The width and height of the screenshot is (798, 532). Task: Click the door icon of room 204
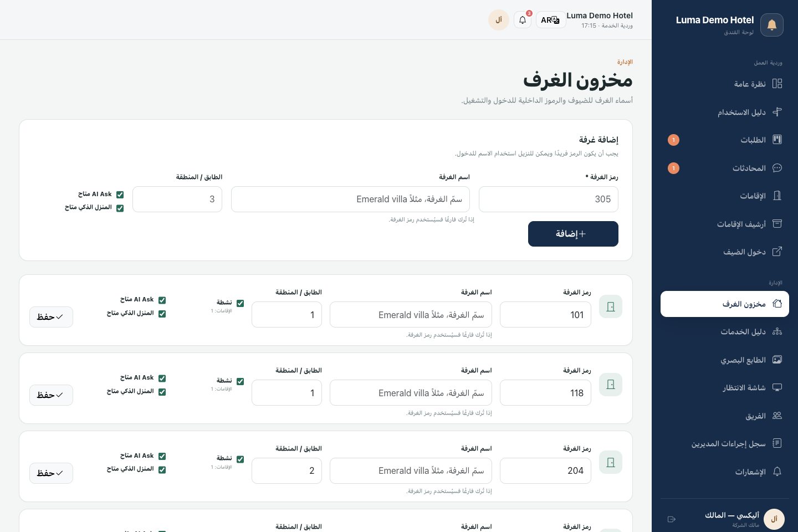611,463
